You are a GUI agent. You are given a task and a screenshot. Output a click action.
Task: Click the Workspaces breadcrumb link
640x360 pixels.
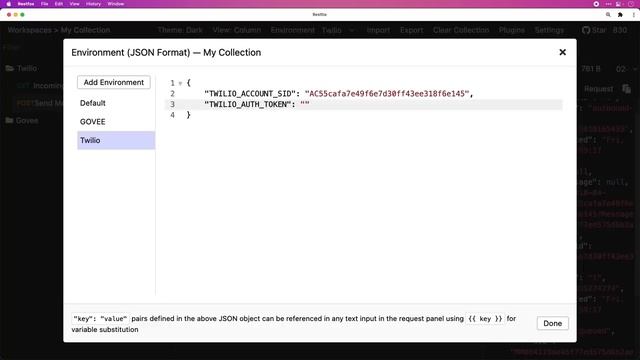(x=30, y=30)
